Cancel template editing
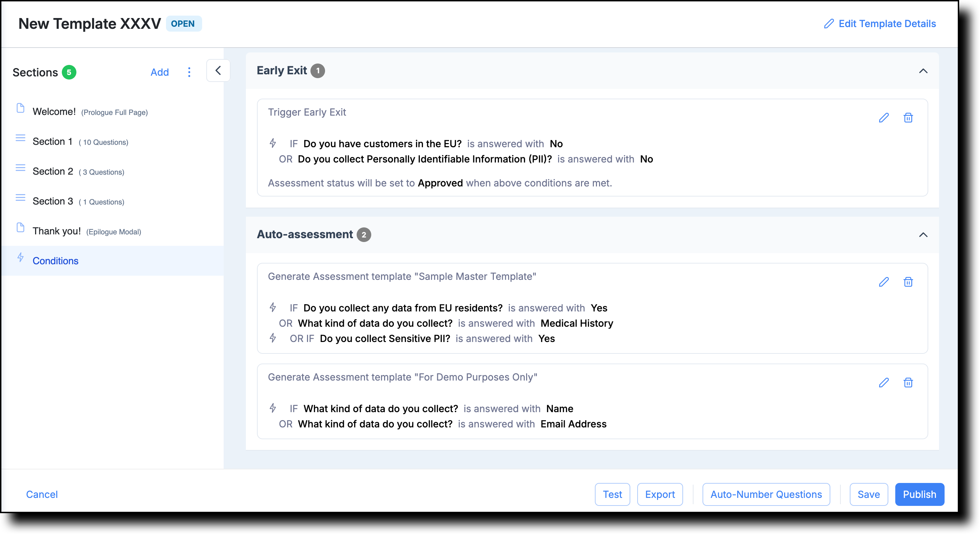Viewport: 980px width, 534px height. 42,494
